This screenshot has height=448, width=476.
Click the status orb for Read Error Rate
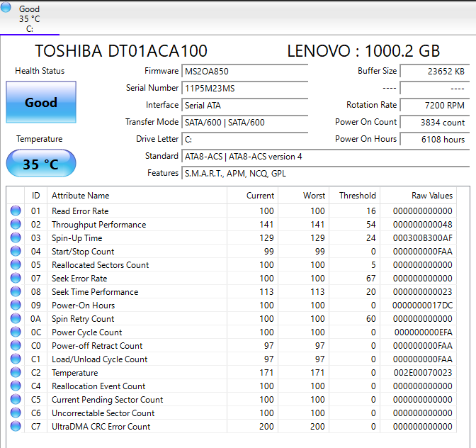pos(16,211)
